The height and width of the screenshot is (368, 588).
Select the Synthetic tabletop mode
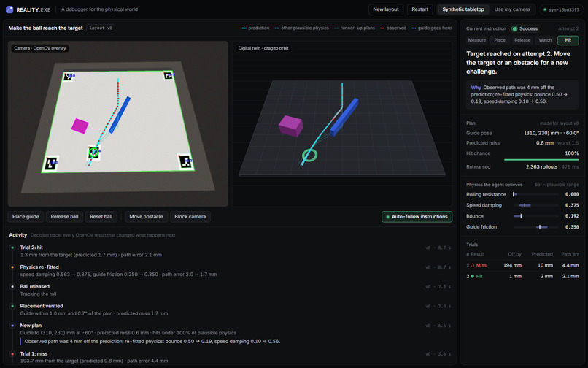[x=463, y=9]
